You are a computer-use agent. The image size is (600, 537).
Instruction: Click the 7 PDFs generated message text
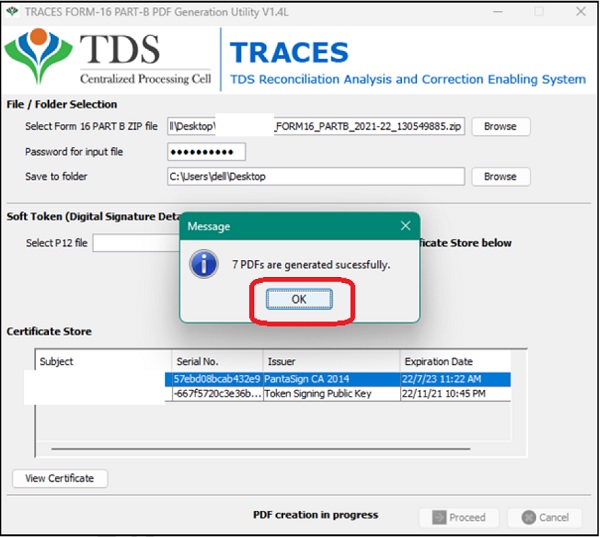(x=311, y=265)
